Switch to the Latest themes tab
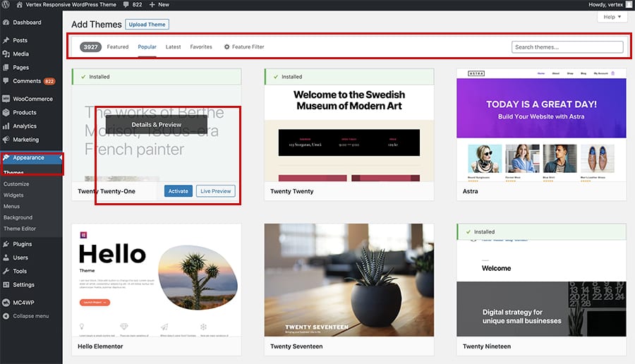The width and height of the screenshot is (635, 364). 173,47
